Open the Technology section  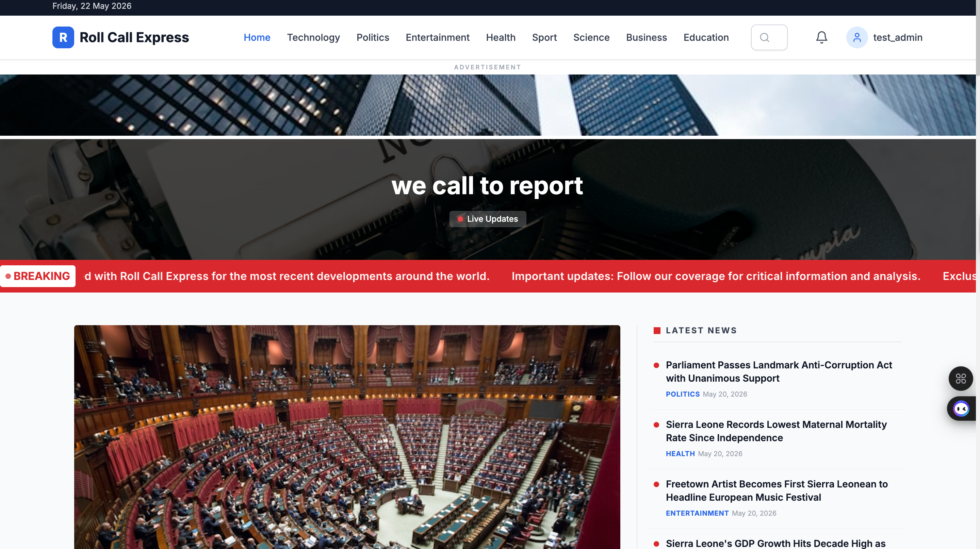click(313, 37)
